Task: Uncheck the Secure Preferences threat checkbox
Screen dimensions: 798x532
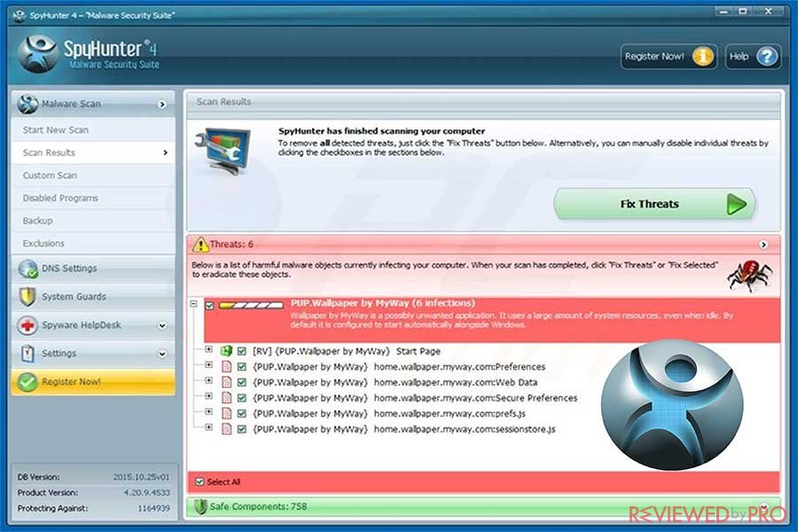Action: coord(242,398)
